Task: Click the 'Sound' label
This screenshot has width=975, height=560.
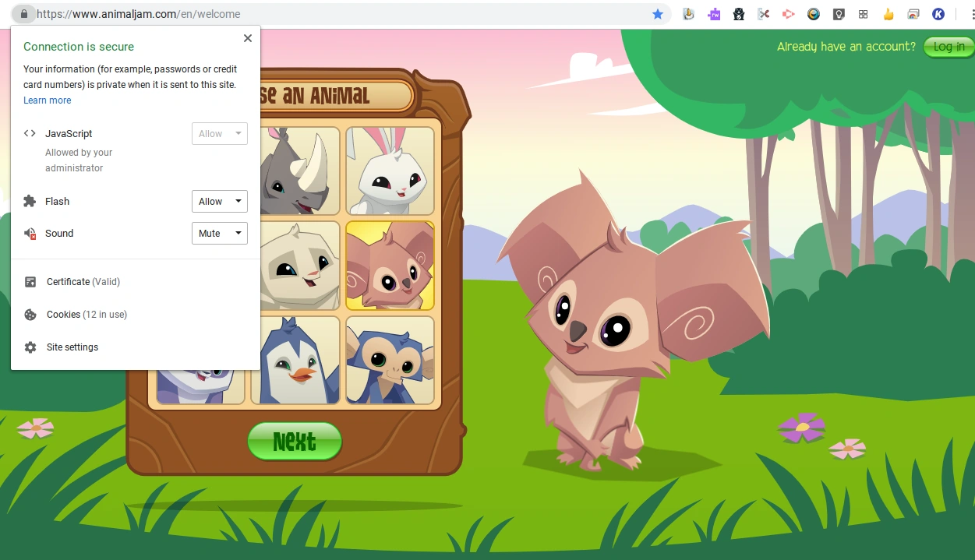Action: tap(59, 233)
